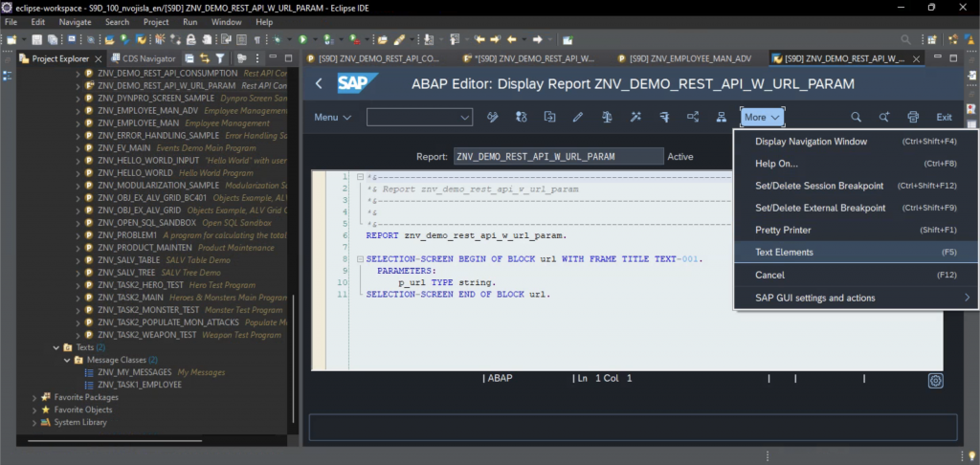980x465 pixels.
Task: Toggle Link with Editor in Project Explorer
Action: (x=205, y=58)
